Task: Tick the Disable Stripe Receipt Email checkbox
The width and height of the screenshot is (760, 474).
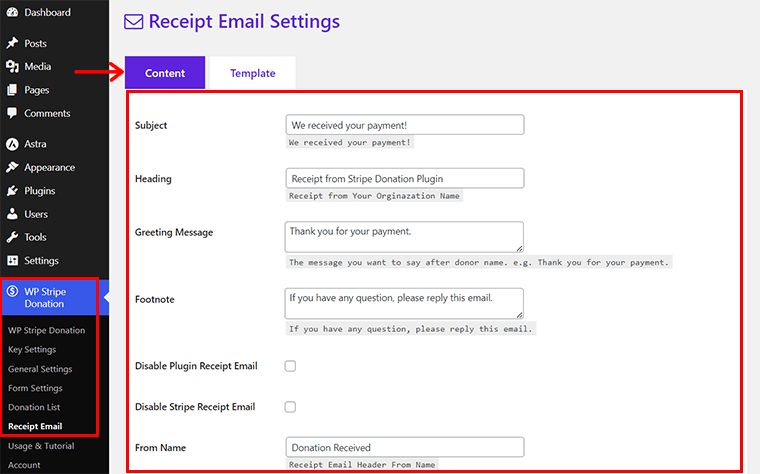Action: coord(290,407)
